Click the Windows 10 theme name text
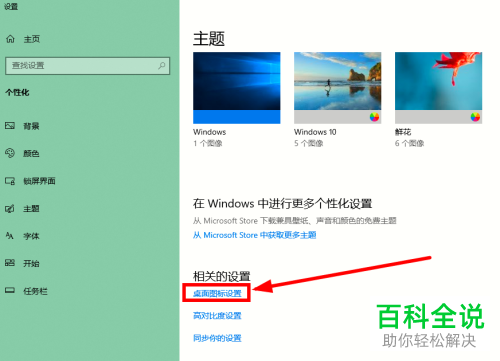This screenshot has height=361, width=500. 315,132
